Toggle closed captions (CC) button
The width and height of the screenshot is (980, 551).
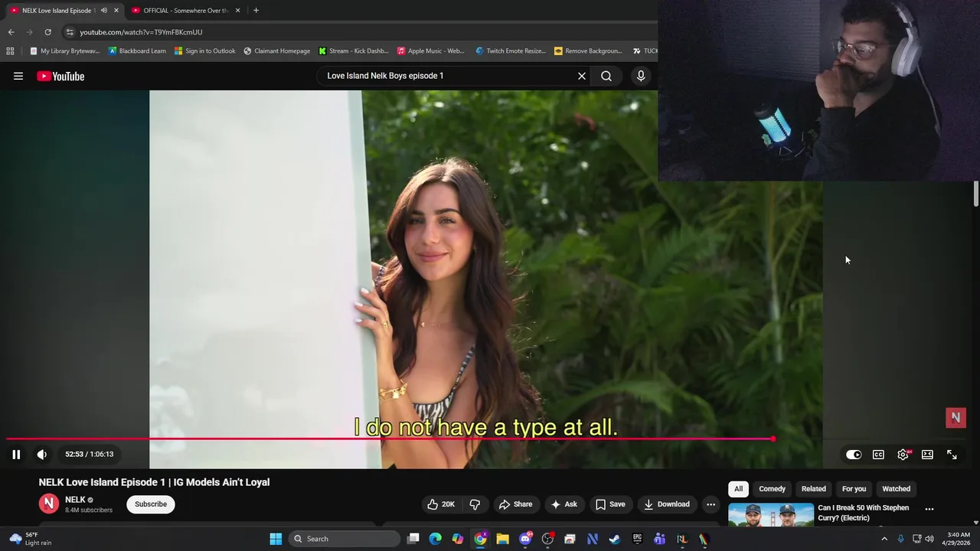point(878,455)
